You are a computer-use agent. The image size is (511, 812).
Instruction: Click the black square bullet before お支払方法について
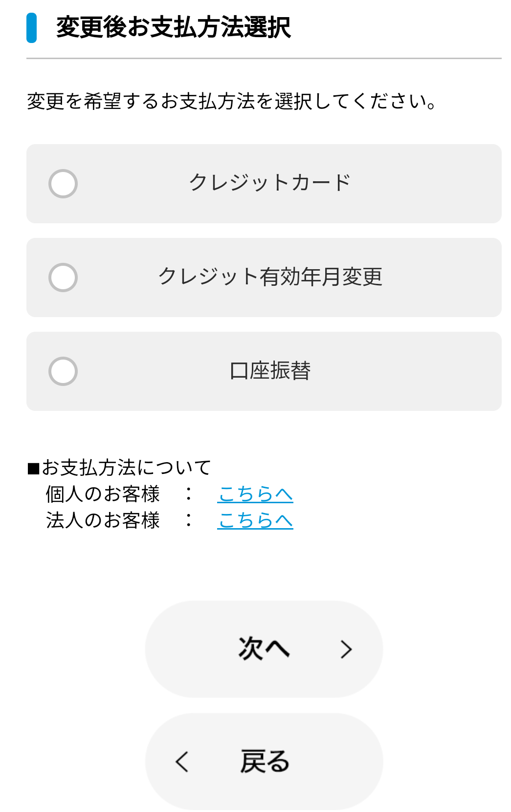point(33,469)
